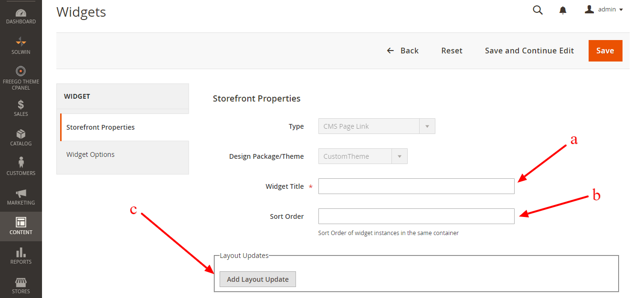
Task: Open the Stores storefront icon menu
Action: (x=21, y=285)
